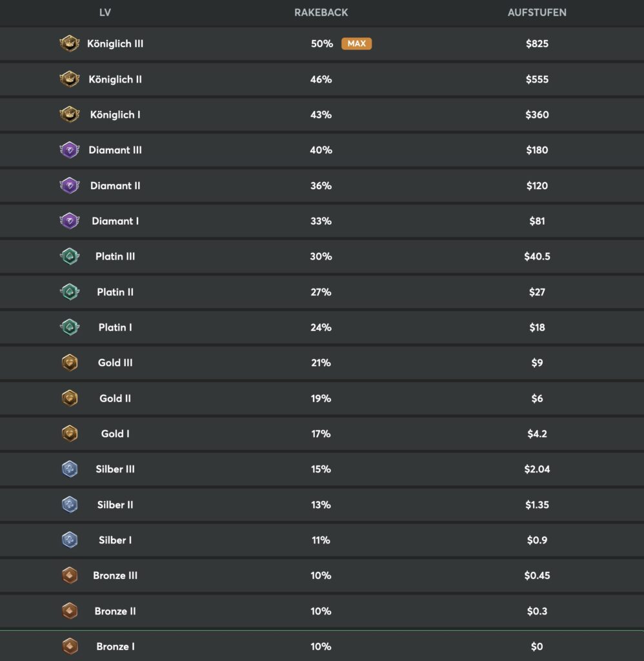Screen dimensions: 644x661
Task: Open the LV column header
Action: click(x=105, y=12)
